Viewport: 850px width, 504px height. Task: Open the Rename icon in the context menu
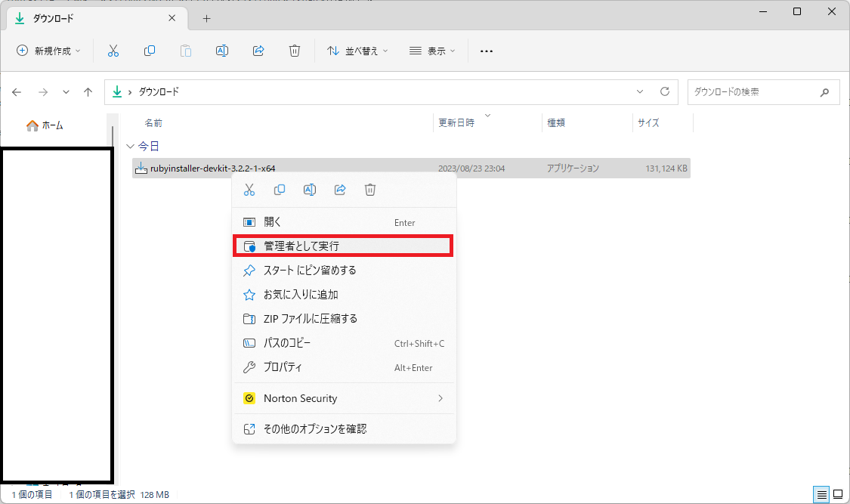[x=309, y=190]
